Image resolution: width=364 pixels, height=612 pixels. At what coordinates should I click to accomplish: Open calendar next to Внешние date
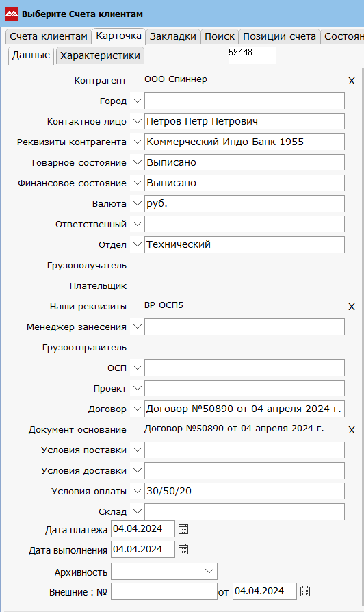click(305, 591)
